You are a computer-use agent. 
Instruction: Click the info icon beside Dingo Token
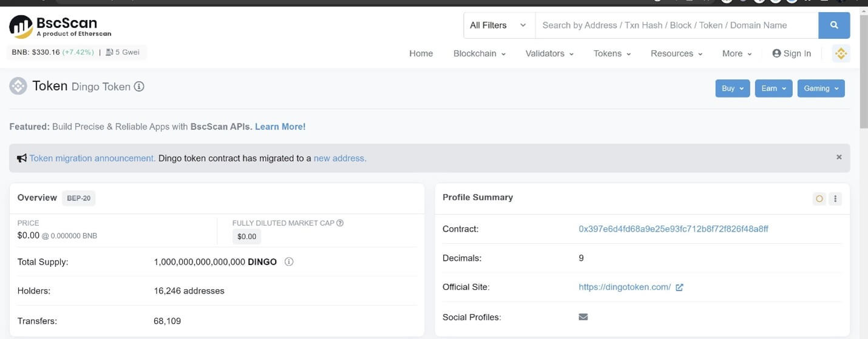point(139,87)
